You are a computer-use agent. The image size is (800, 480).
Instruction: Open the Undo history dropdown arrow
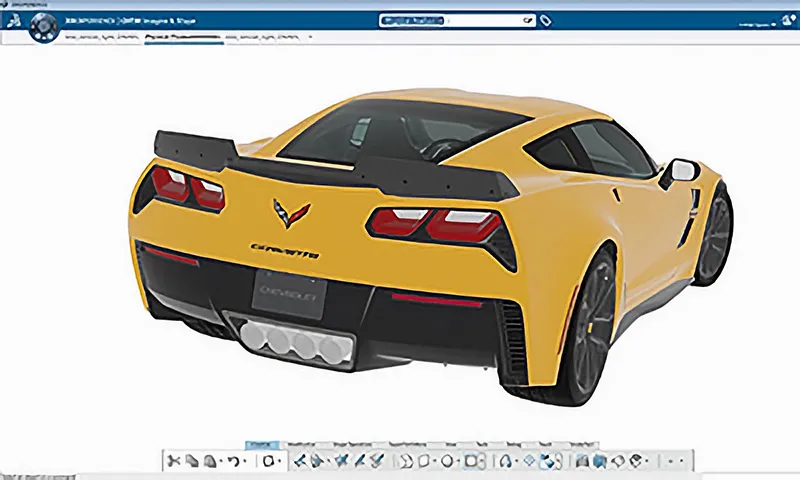coord(244,462)
